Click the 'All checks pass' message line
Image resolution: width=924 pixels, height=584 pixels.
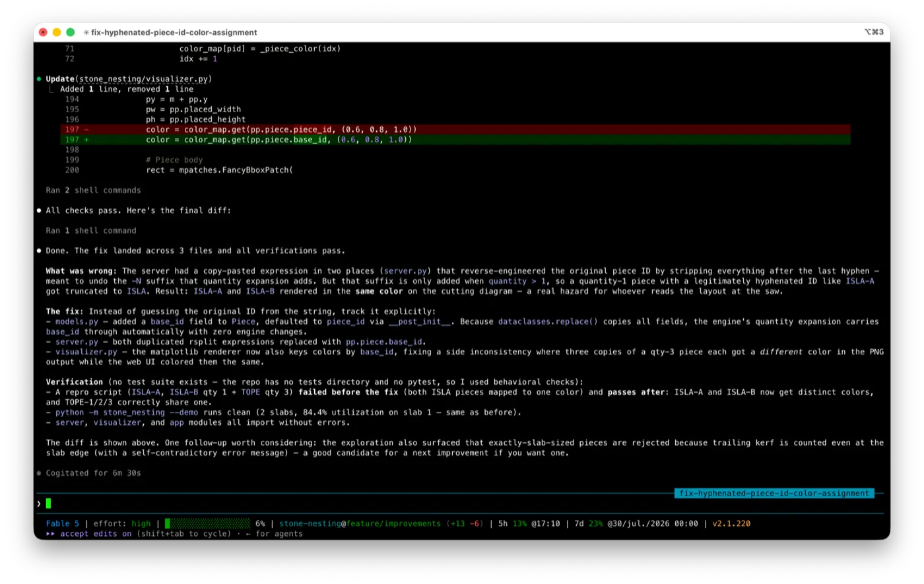[139, 211]
